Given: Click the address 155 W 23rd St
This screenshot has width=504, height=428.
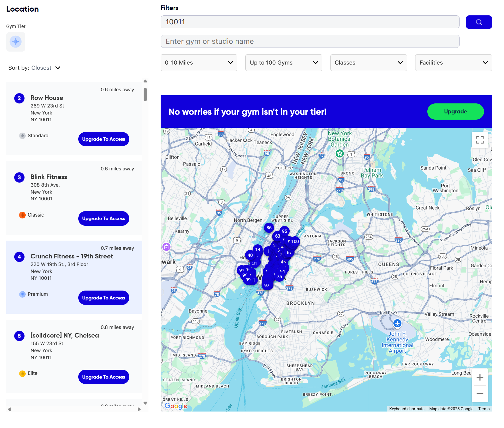Looking at the screenshot, I should [47, 343].
